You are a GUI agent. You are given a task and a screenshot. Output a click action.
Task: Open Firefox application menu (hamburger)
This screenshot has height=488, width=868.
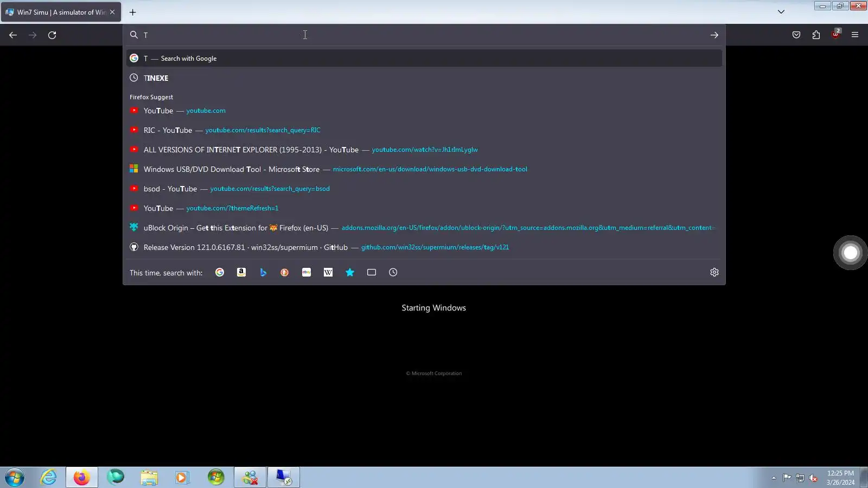(x=855, y=35)
